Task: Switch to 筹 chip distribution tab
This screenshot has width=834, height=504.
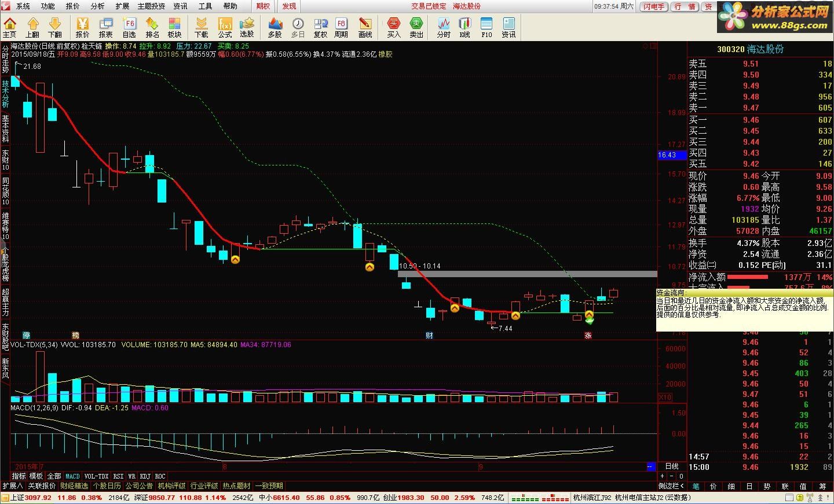Action: pyautogui.click(x=823, y=487)
